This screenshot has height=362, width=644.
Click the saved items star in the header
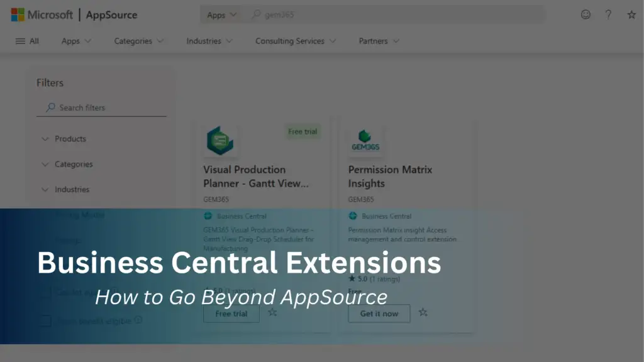click(630, 14)
